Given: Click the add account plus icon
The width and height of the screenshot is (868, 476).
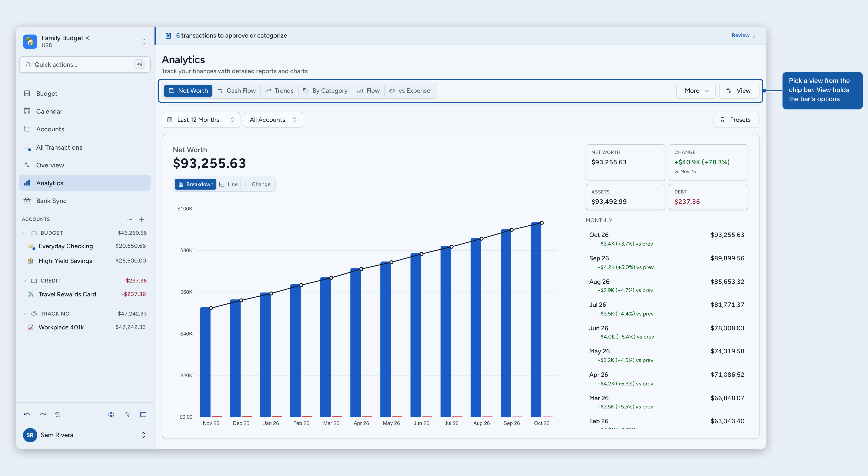Looking at the screenshot, I should pos(141,220).
